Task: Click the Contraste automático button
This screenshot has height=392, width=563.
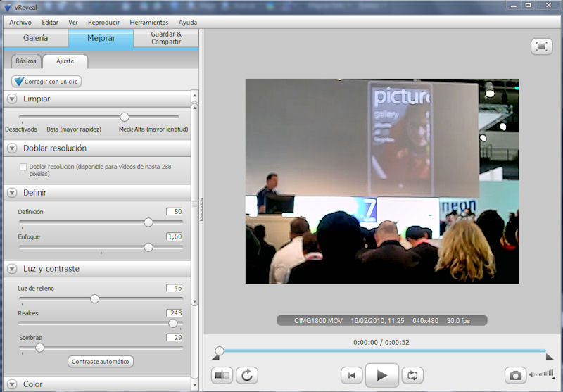Action: click(101, 362)
